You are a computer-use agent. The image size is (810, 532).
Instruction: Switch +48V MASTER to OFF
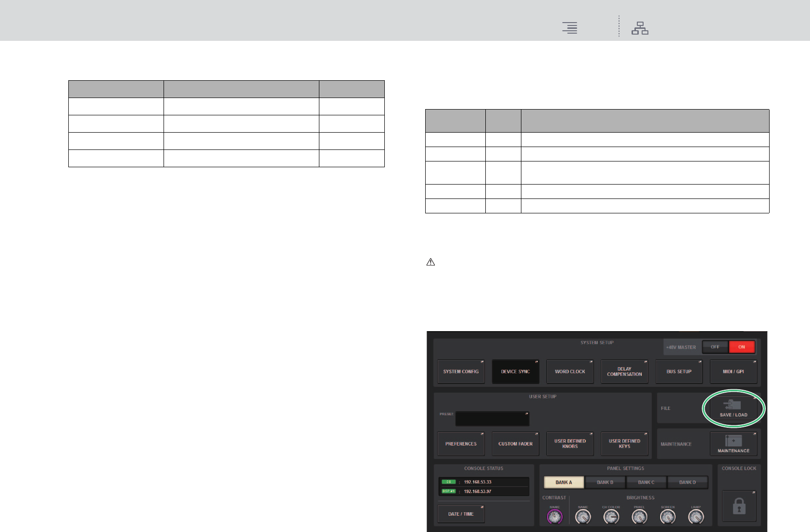[x=715, y=347]
